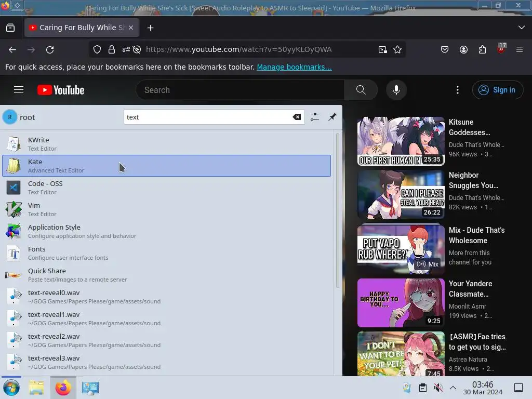
Task: Open YouTube settings three-dot menu
Action: pos(457,90)
